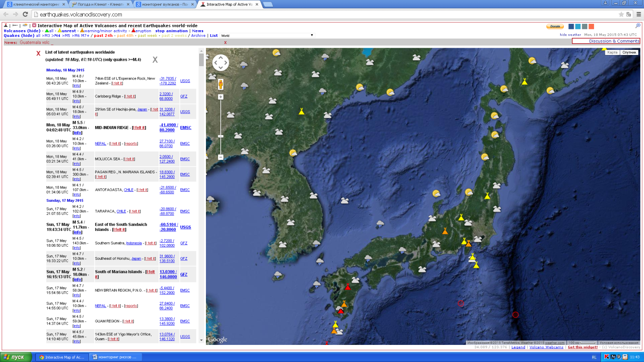Click the RL language indicator in the tray
This screenshot has width=644, height=362.
pos(594,357)
